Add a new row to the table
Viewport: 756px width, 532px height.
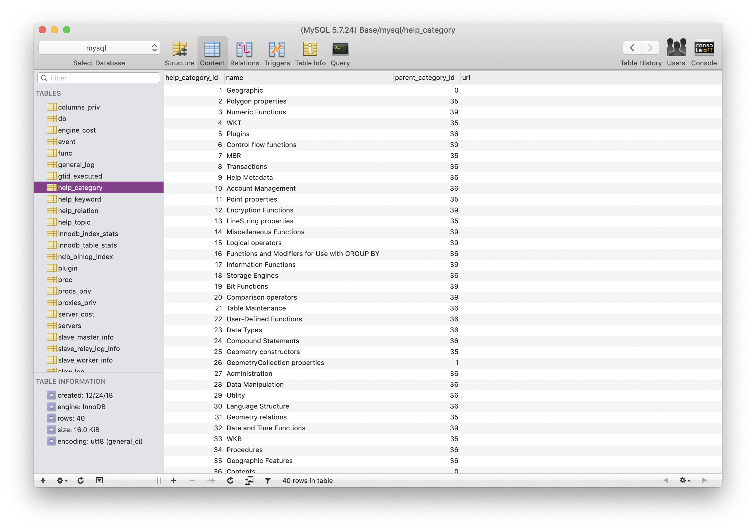click(x=174, y=480)
